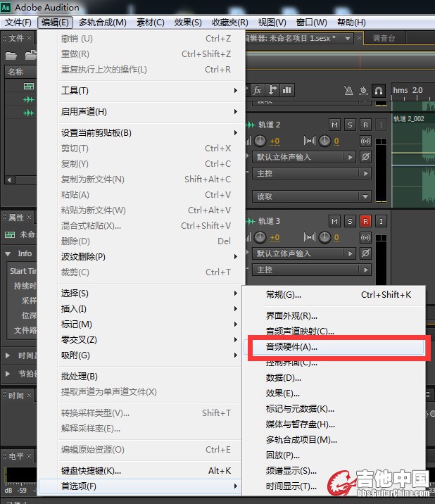Choose 效果(E)... in preferences submenu
435x504 pixels.
[x=334, y=393]
